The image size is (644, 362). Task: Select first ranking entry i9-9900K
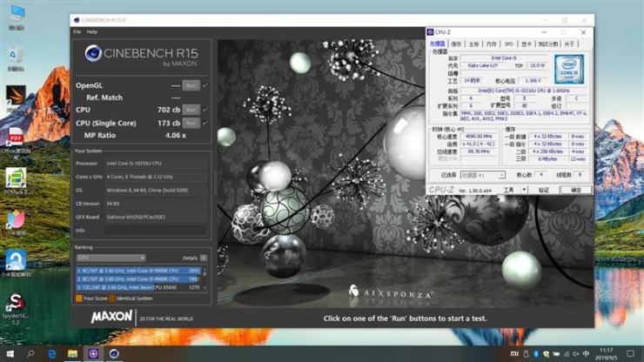click(x=138, y=271)
